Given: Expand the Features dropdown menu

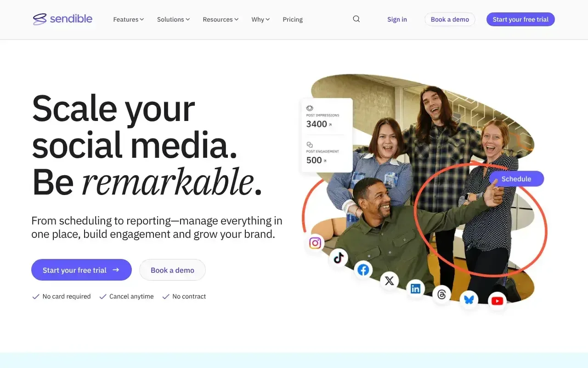Looking at the screenshot, I should coord(129,19).
